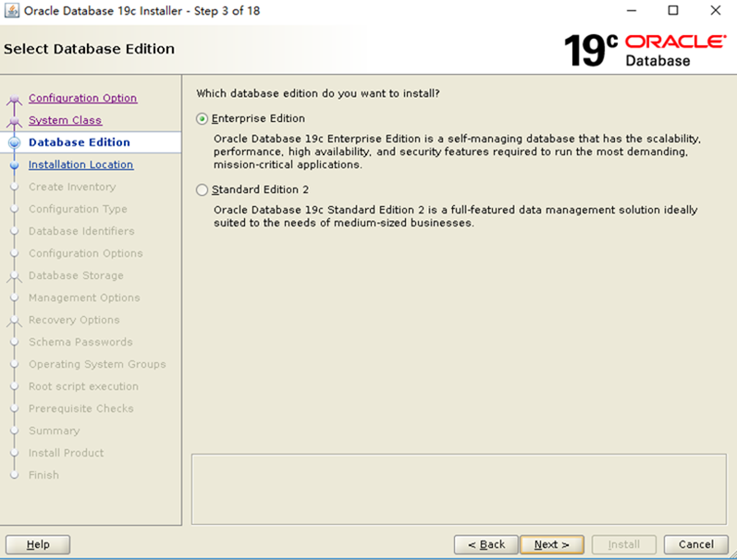The height and width of the screenshot is (560, 737).
Task: Click the Recovery Options step label
Action: (x=74, y=320)
